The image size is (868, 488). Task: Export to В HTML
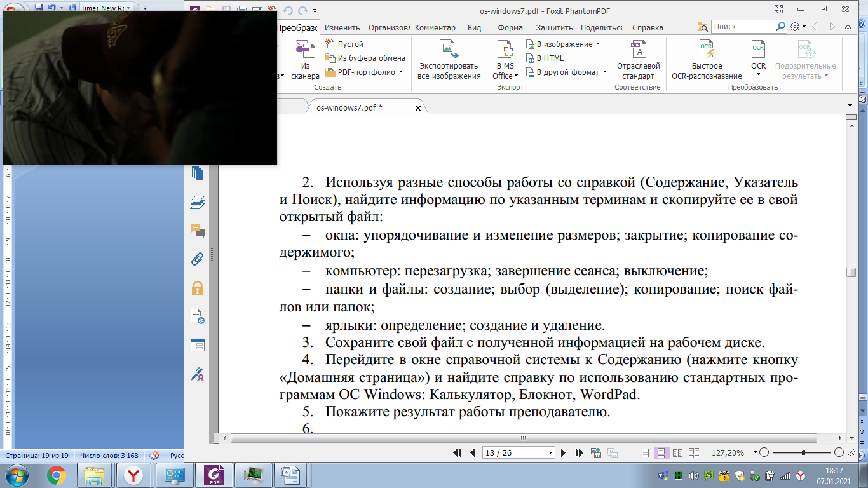[545, 58]
